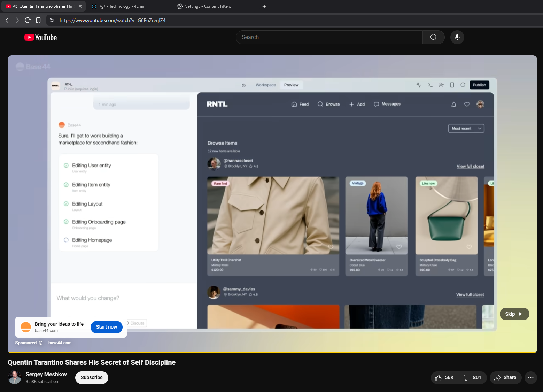Click the search magnifier button

[x=433, y=37]
